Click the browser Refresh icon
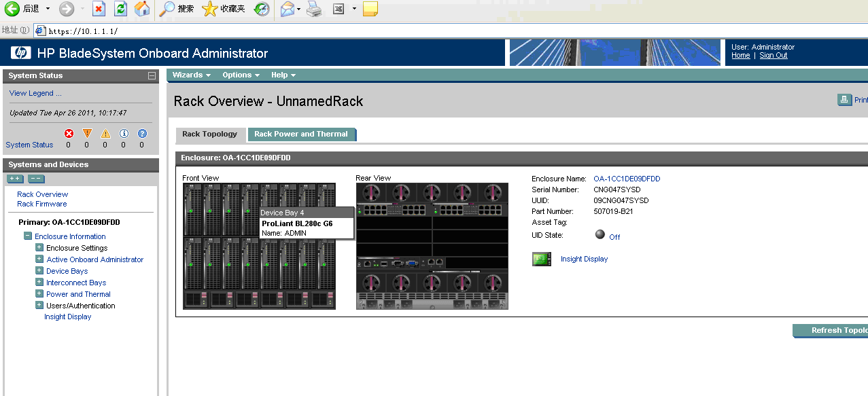 coord(120,9)
